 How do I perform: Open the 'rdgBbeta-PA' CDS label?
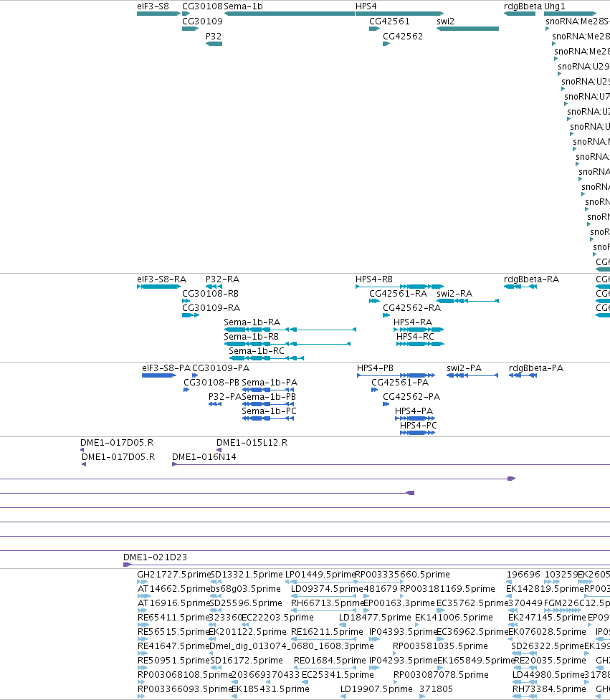click(536, 368)
